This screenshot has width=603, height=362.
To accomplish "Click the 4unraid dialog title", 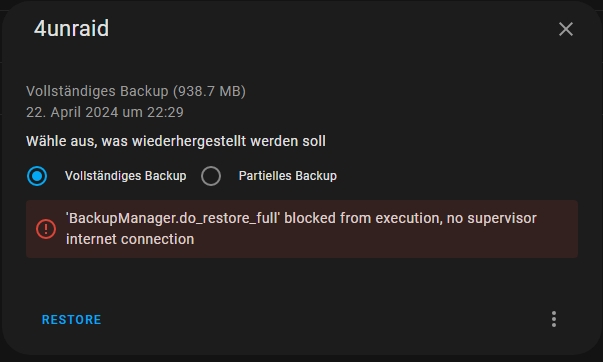I will pos(72,28).
